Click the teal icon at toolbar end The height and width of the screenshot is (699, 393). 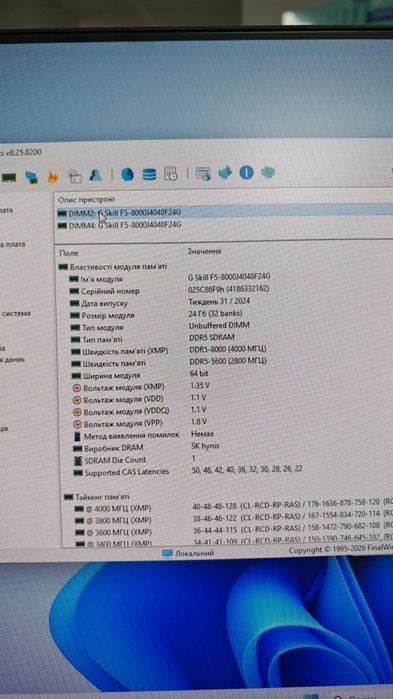coord(268,172)
